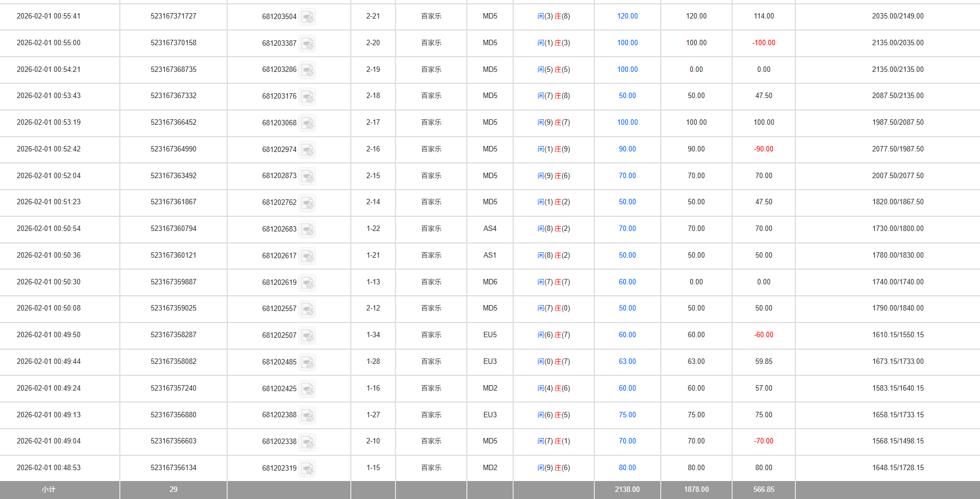Open video replay for round 681203504
The image size is (980, 499).
point(308,17)
